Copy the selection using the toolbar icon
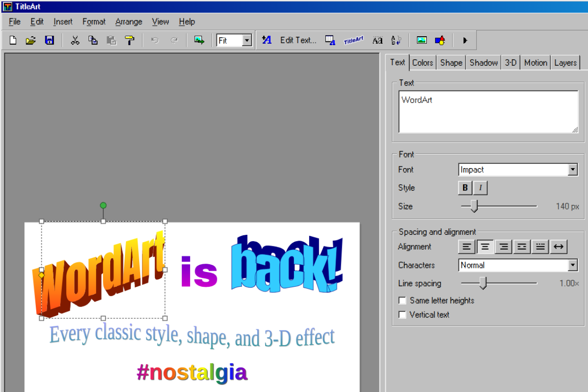 point(93,40)
